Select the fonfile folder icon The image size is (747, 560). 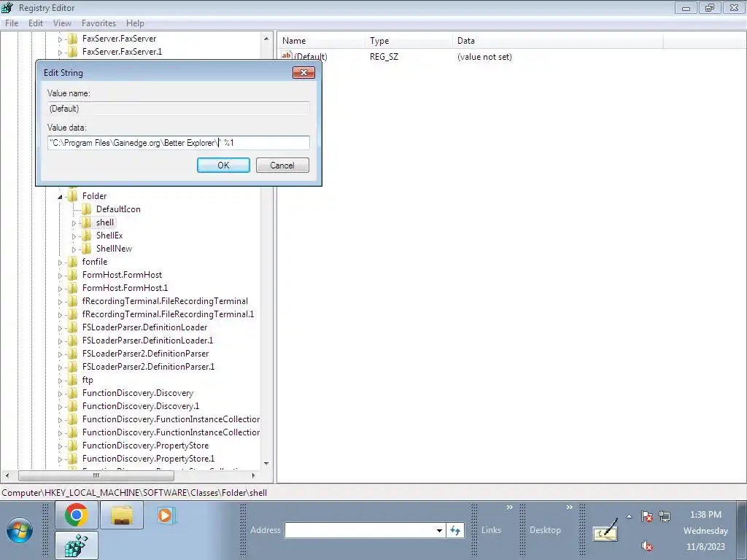[x=72, y=262]
